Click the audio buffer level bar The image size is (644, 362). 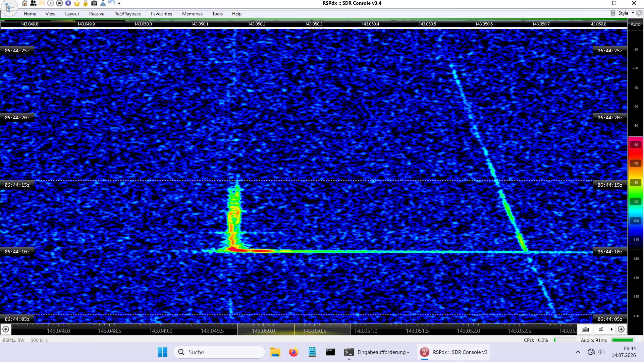pyautogui.click(x=623, y=340)
